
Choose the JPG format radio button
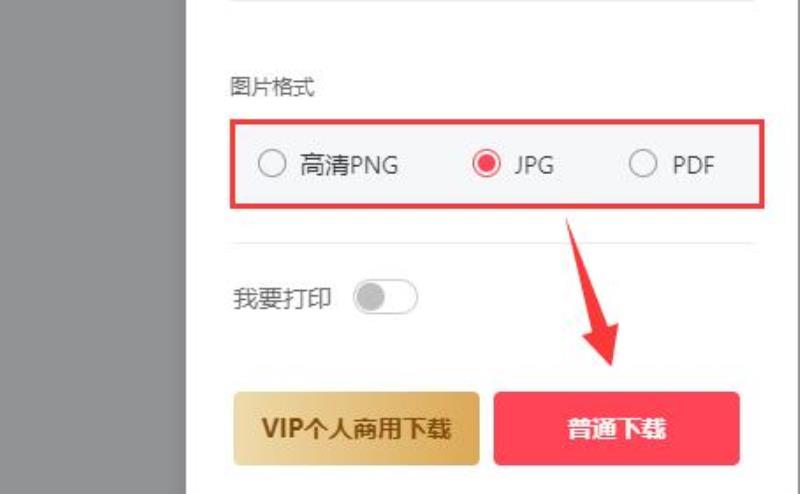click(486, 163)
